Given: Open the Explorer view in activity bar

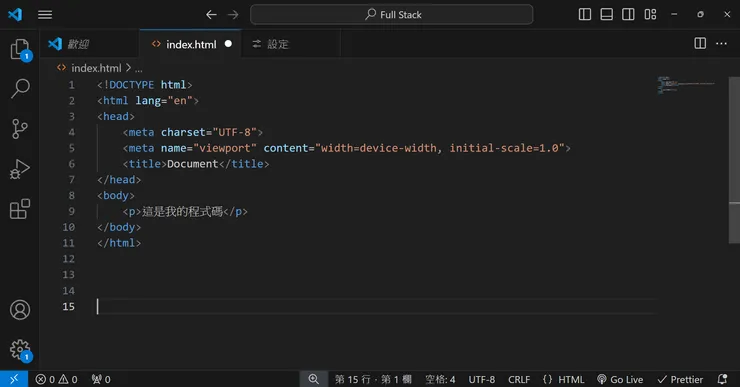Looking at the screenshot, I should pyautogui.click(x=20, y=50).
